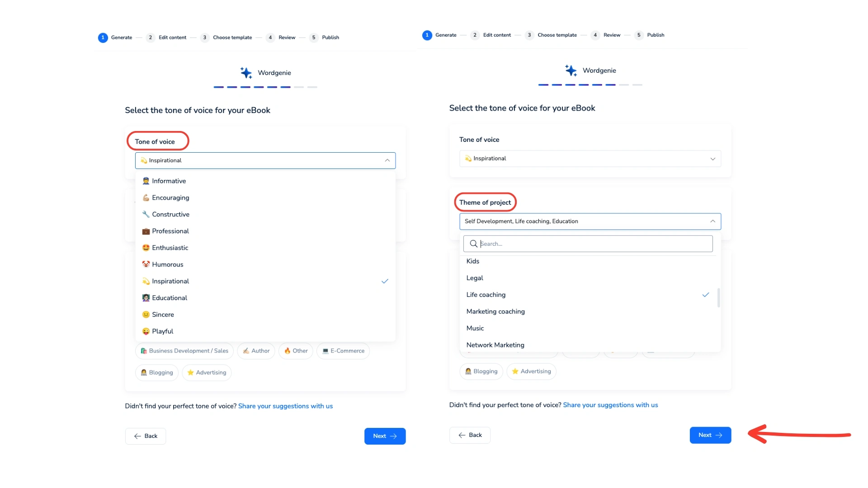This screenshot has width=868, height=488.
Task: Choose the Humorous tone option
Action: pos(168,265)
